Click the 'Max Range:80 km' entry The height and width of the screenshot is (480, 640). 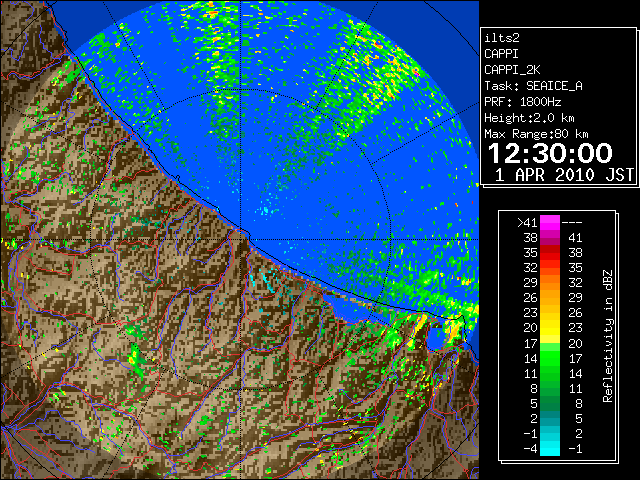tap(536, 134)
